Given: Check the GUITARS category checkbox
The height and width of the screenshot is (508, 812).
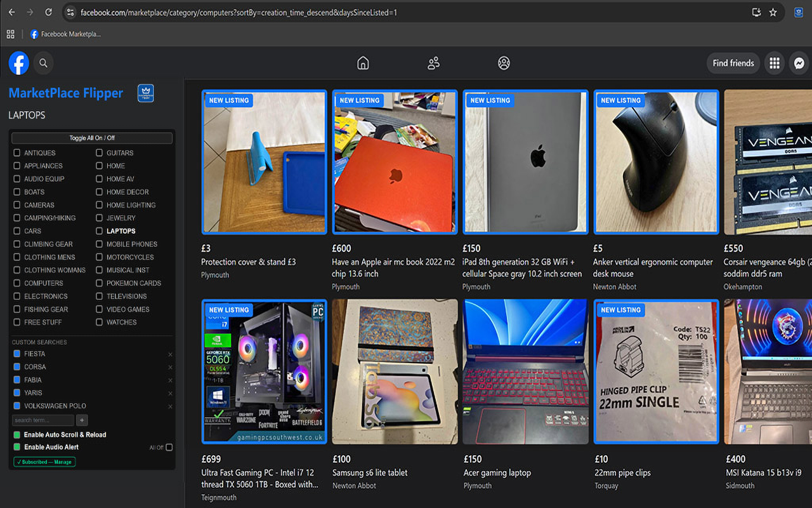Looking at the screenshot, I should point(99,153).
